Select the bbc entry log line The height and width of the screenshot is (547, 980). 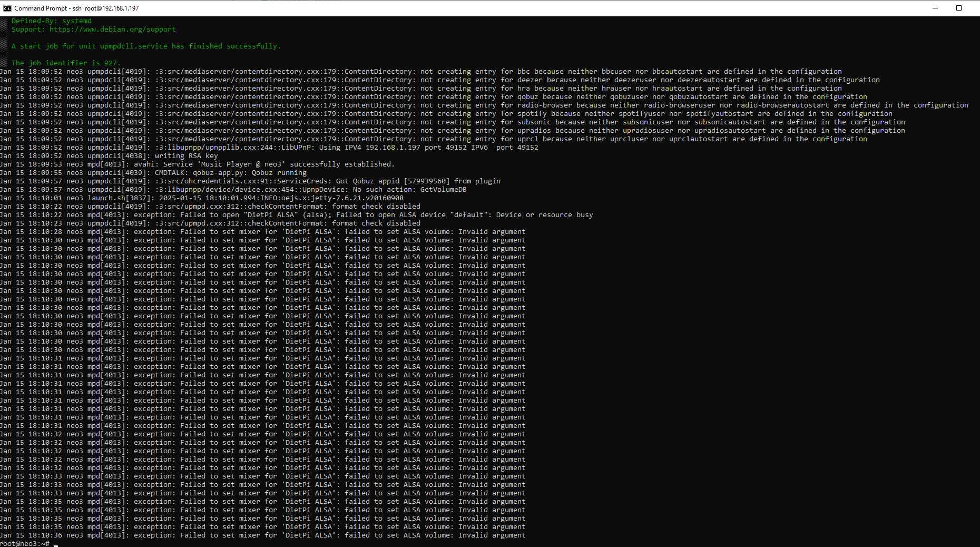click(x=420, y=72)
